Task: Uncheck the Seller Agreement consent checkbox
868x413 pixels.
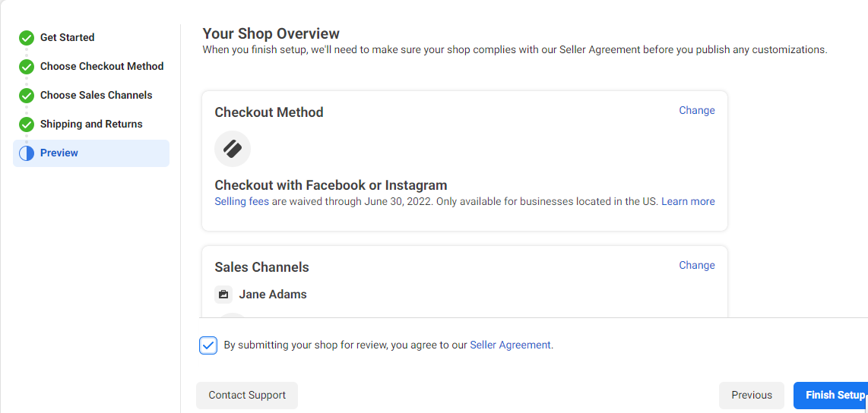Action: click(208, 345)
